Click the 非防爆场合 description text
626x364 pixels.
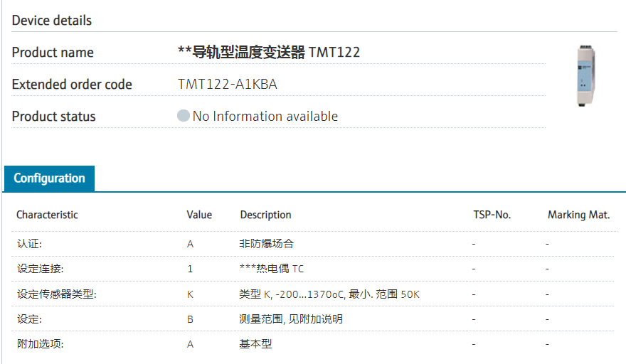[x=267, y=244]
